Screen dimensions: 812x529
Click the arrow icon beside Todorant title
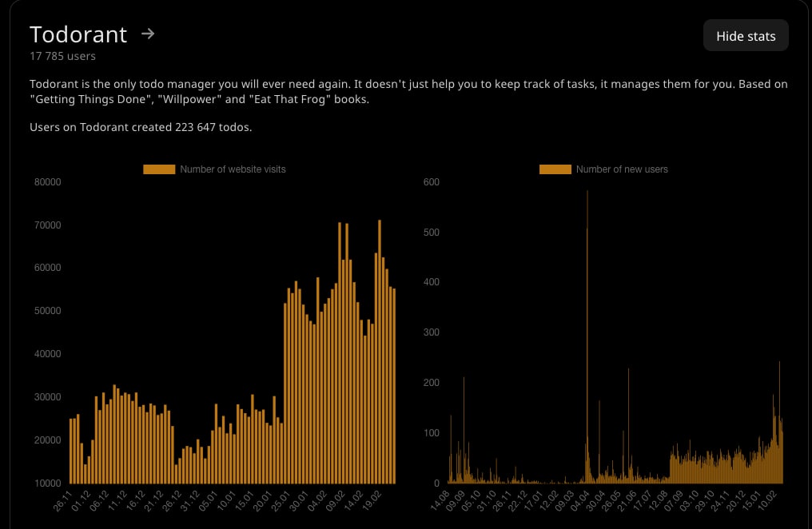click(148, 34)
